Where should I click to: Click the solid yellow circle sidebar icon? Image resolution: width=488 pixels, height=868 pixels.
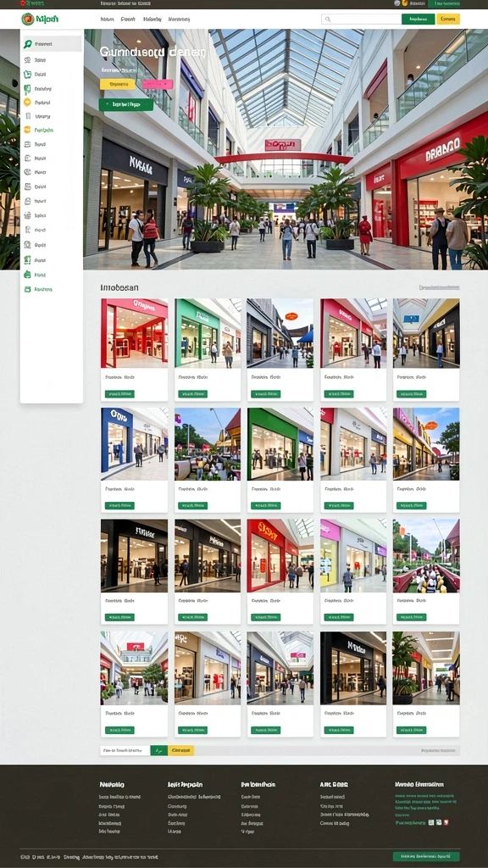click(27, 102)
